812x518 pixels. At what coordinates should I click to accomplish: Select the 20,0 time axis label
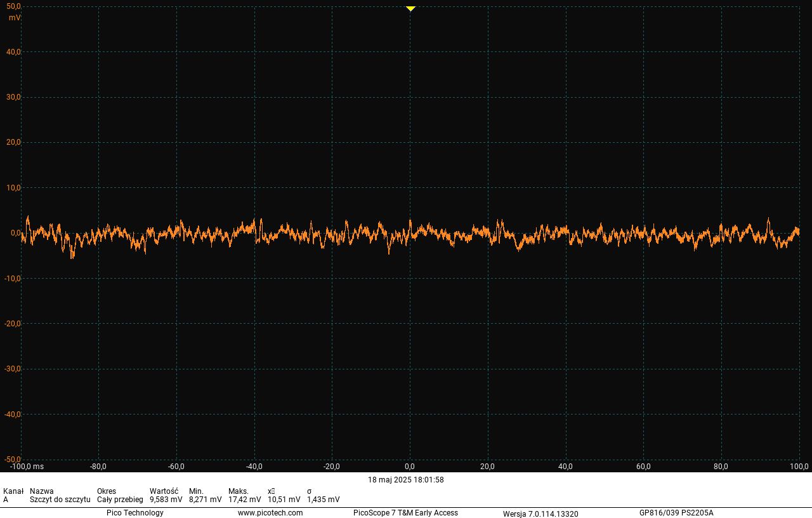(x=488, y=467)
